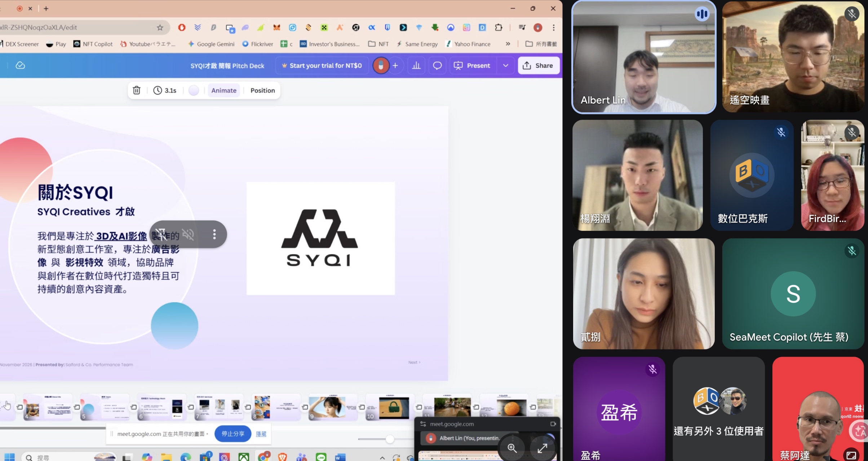This screenshot has width=868, height=461.
Task: Click the translate icon on 蔡阿達 tile
Action: point(860,431)
